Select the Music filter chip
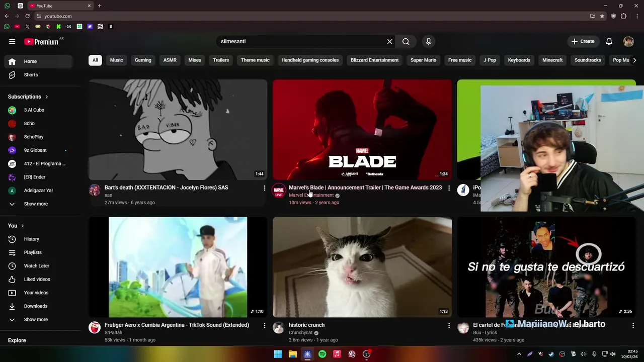The width and height of the screenshot is (644, 362). pos(116,60)
